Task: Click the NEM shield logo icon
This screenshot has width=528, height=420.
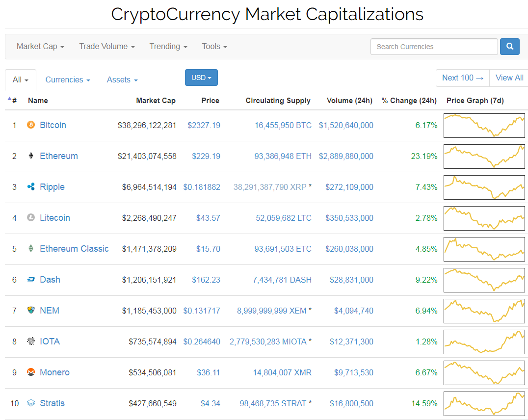Action: pos(31,310)
